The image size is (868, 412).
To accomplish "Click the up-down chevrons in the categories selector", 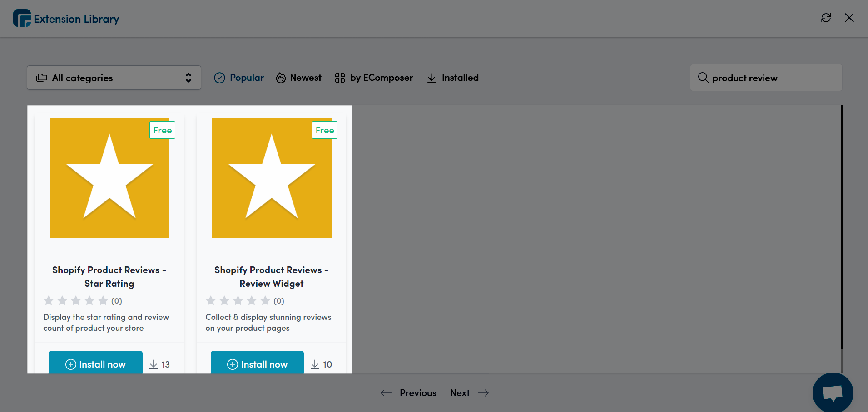I will 188,78.
